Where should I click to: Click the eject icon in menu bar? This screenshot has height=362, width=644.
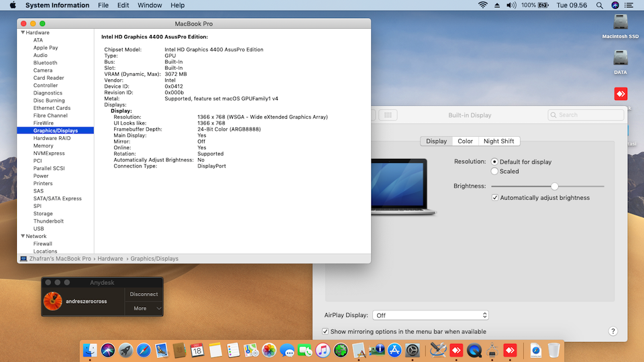[497, 5]
